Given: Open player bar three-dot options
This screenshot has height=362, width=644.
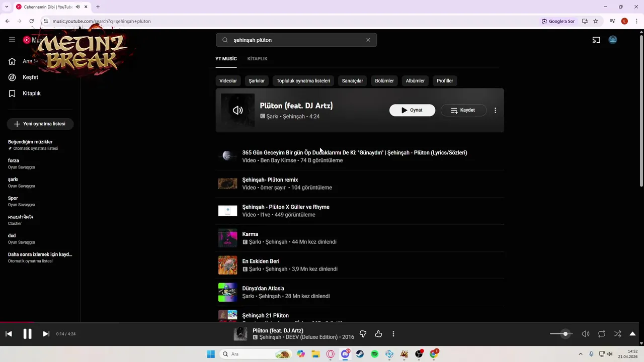Looking at the screenshot, I should (393, 334).
